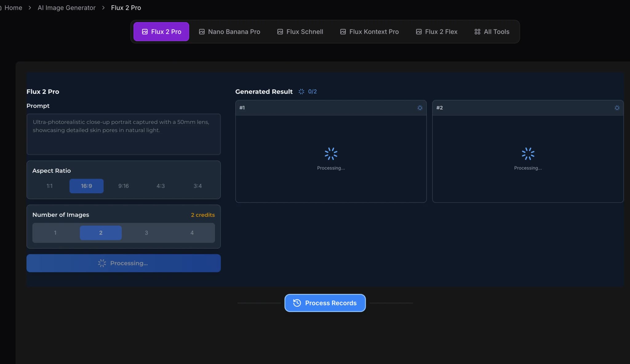The height and width of the screenshot is (364, 630).
Task: Navigate to AI Image Generator breadcrumb
Action: (66, 7)
